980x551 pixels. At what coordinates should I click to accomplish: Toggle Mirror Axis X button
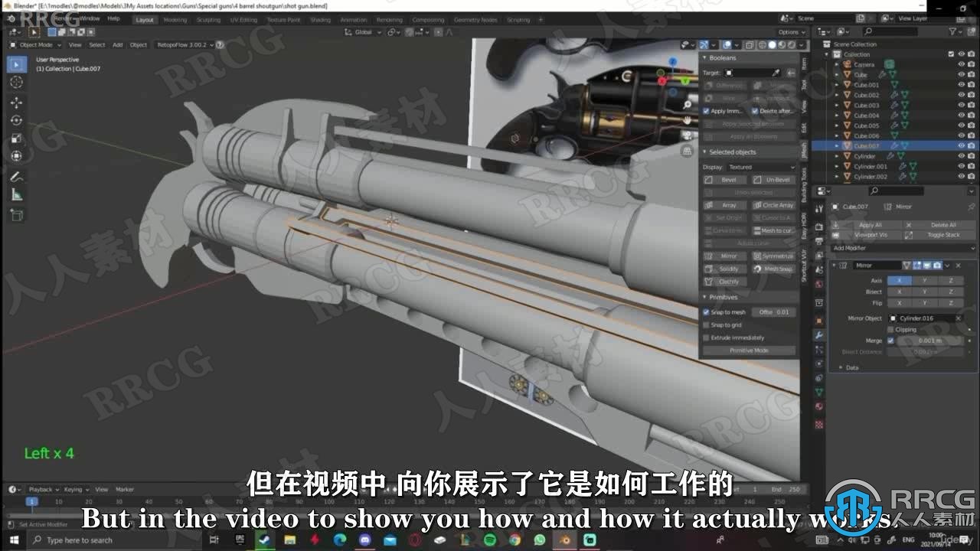(x=899, y=281)
